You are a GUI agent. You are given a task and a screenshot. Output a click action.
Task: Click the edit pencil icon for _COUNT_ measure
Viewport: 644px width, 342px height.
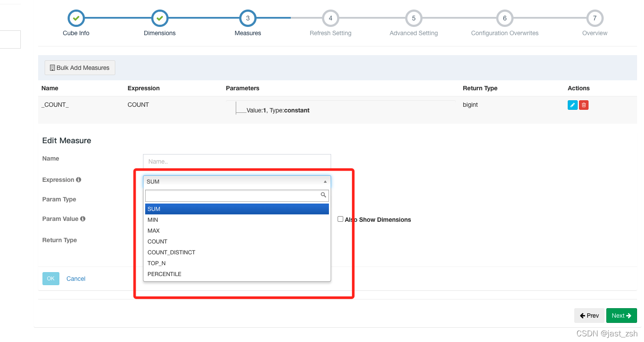coord(572,105)
